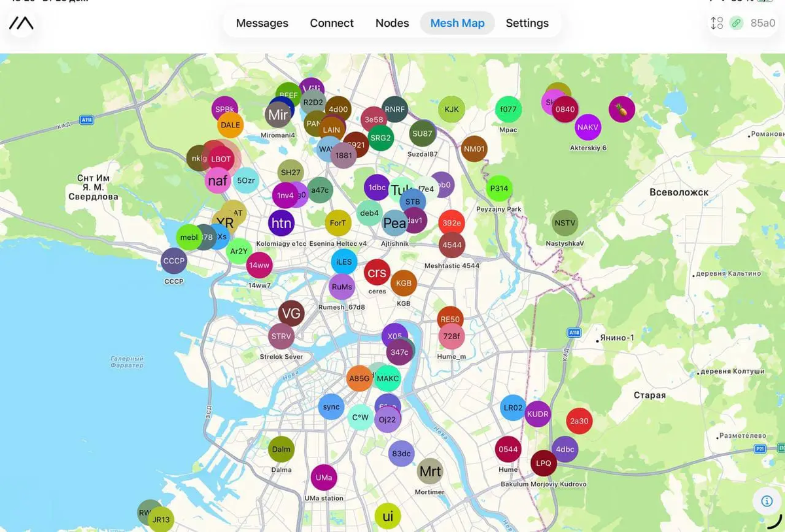Select the Ar2Y node marker

pos(239,251)
